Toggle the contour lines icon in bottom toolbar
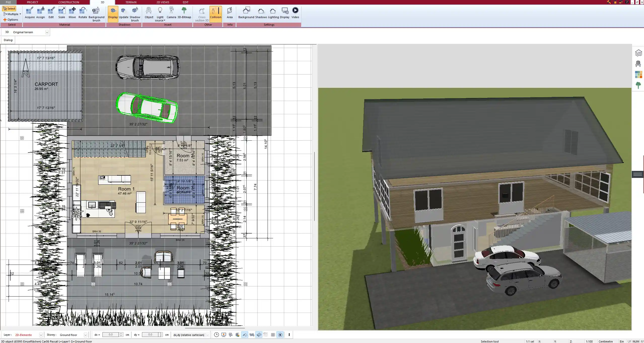Image resolution: width=644 pixels, height=343 pixels. pos(266,335)
